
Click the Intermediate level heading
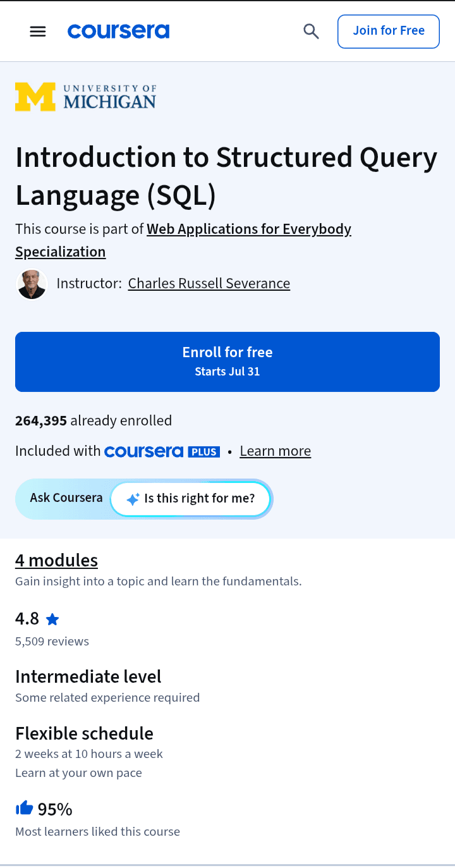click(88, 676)
